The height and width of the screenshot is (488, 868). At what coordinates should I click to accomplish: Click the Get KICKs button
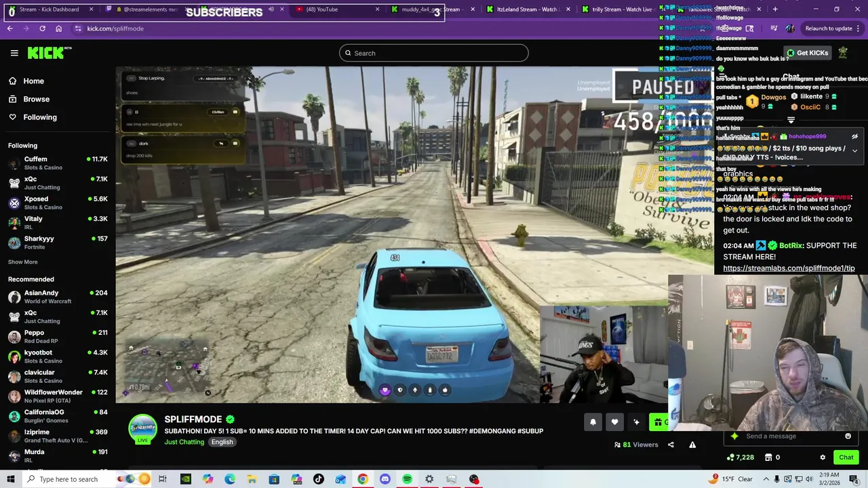coord(807,53)
